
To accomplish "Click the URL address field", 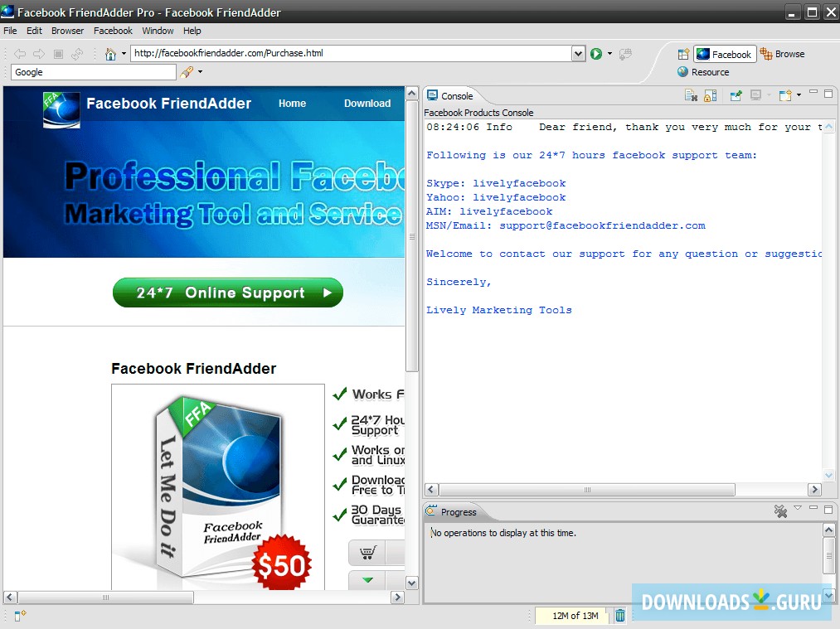I will tap(351, 53).
